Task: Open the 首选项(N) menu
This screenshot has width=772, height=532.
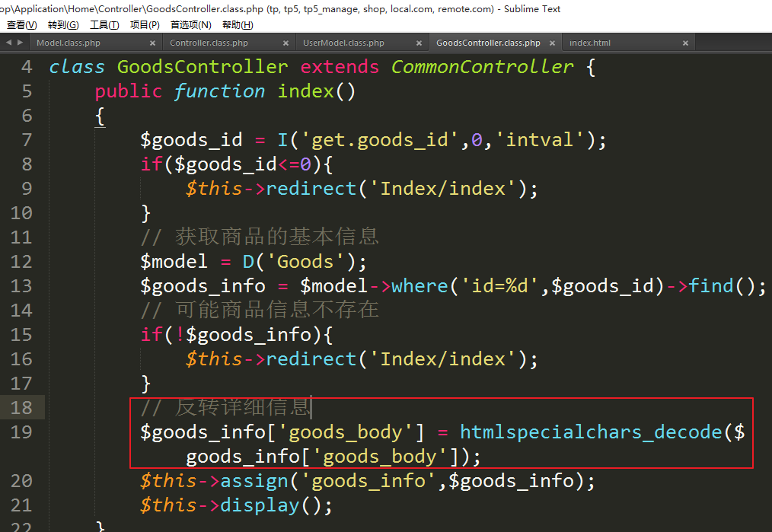Action: [190, 25]
